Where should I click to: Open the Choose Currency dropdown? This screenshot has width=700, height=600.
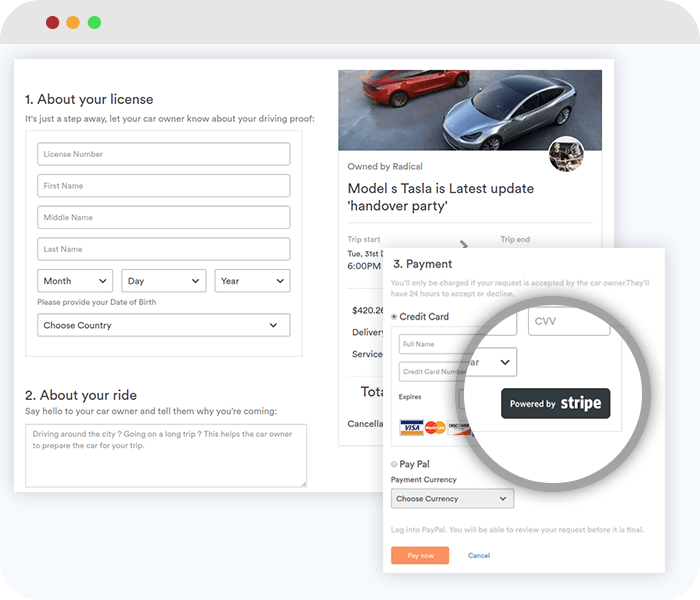point(452,499)
